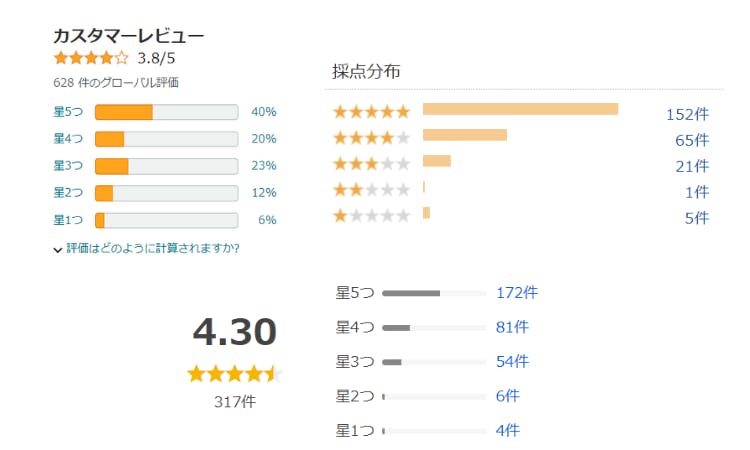Open the 152件 five-star reviews link
Screen dimensions: 750x450
click(x=687, y=114)
